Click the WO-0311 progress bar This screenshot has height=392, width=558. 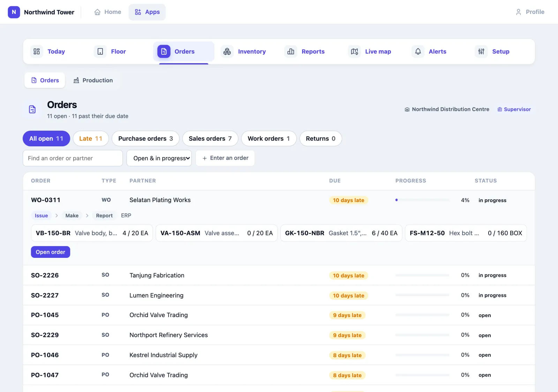click(422, 200)
